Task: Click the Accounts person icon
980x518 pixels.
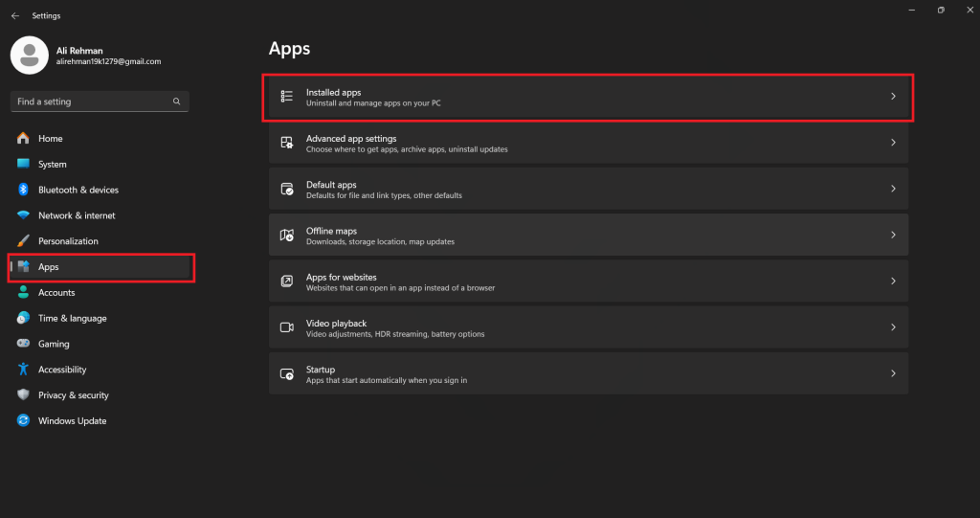Action: click(23, 292)
